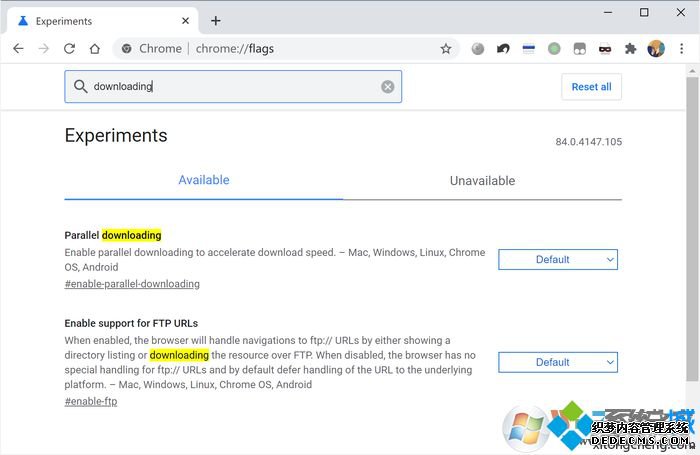This screenshot has height=455, width=700.
Task: Open a new browser tab
Action: [x=216, y=21]
